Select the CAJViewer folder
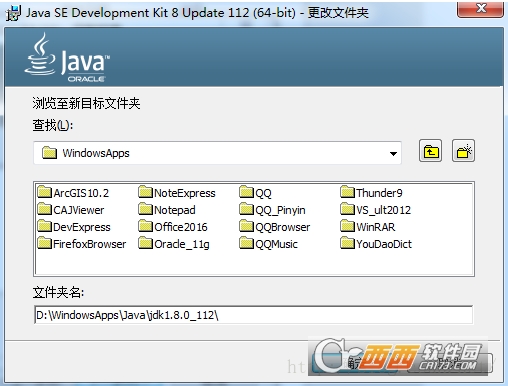Image resolution: width=508 pixels, height=386 pixels. [71, 210]
